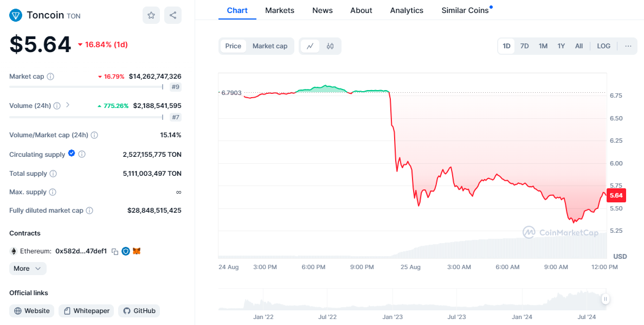Click the 16.79% market cap change
644x325 pixels.
(111, 77)
